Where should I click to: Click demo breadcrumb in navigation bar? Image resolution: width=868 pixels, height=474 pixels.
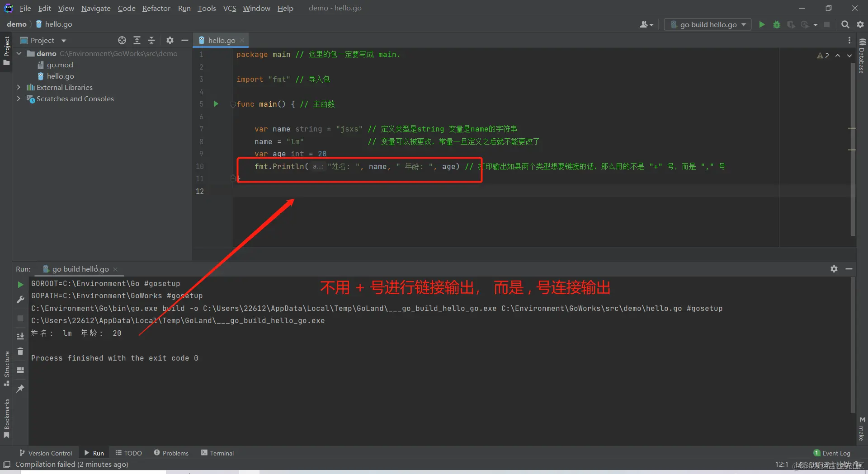click(x=17, y=24)
